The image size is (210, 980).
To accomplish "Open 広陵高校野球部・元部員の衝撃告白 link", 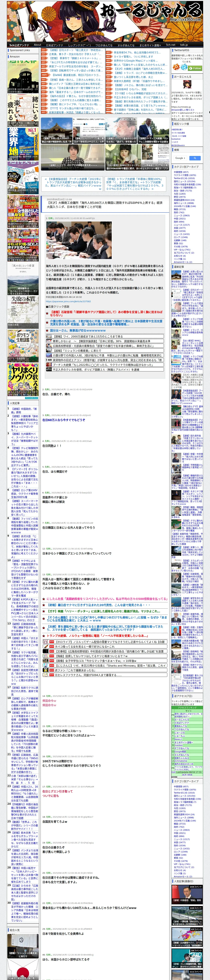I will point(105,346).
